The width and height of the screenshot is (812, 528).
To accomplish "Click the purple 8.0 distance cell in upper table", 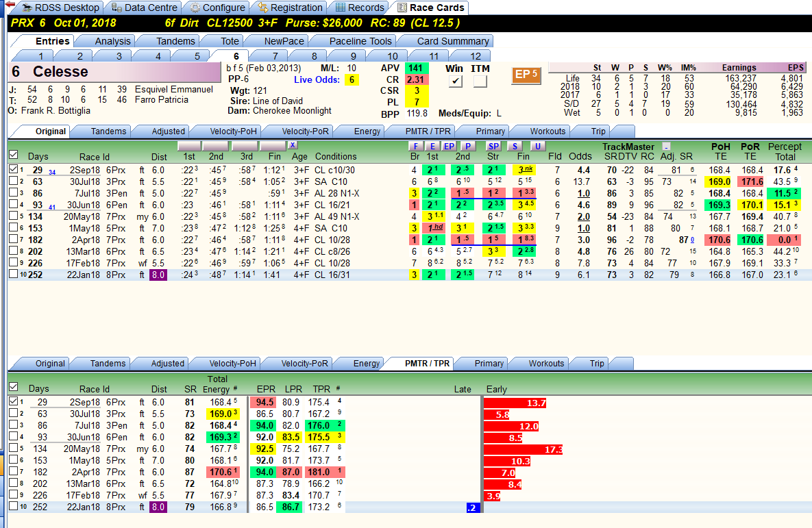I will [158, 275].
